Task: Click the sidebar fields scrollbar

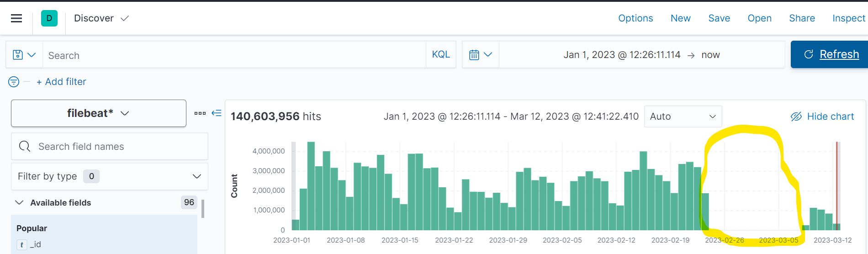Action: pos(203,209)
